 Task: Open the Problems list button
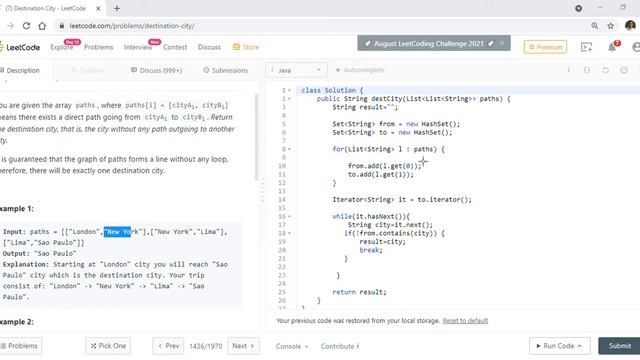[x=20, y=346]
